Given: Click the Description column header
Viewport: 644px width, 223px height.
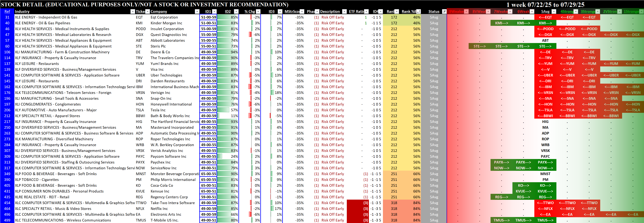Looking at the screenshot, I should click(330, 11).
